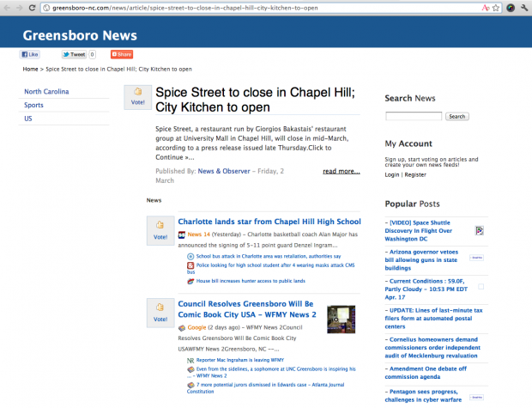This screenshot has width=532, height=408.
Task: Click the Twitter Tweet button
Action: pyautogui.click(x=75, y=54)
